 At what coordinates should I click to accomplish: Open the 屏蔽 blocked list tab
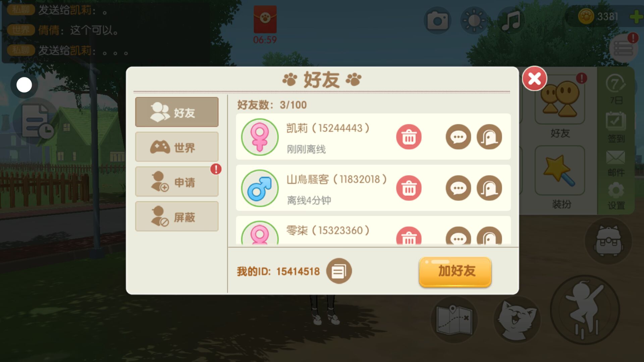click(177, 217)
